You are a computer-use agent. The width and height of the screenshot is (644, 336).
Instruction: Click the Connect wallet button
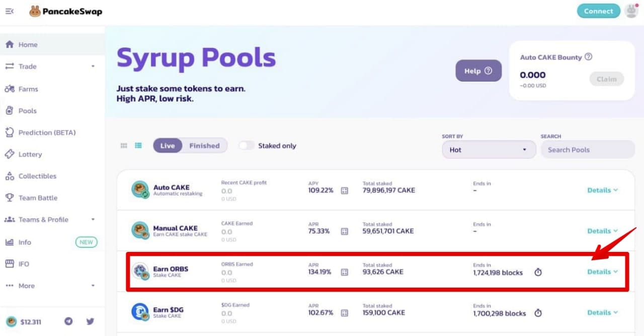click(x=598, y=11)
